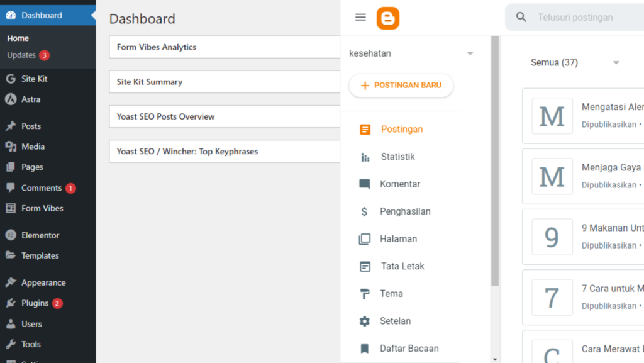Open the Elementor menu item

40,235
